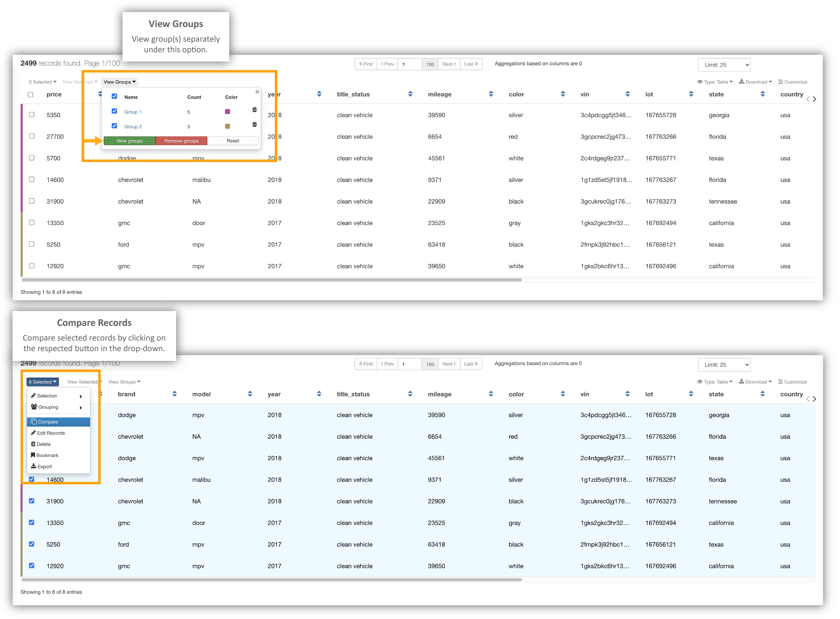The image size is (840, 619).
Task: Open the 8 Selected dropdown
Action: 43,382
